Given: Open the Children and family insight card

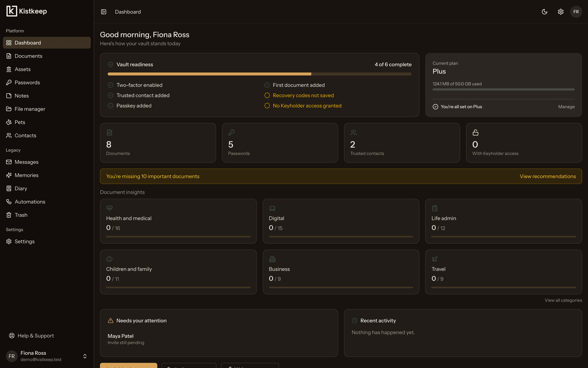Looking at the screenshot, I should click(178, 272).
